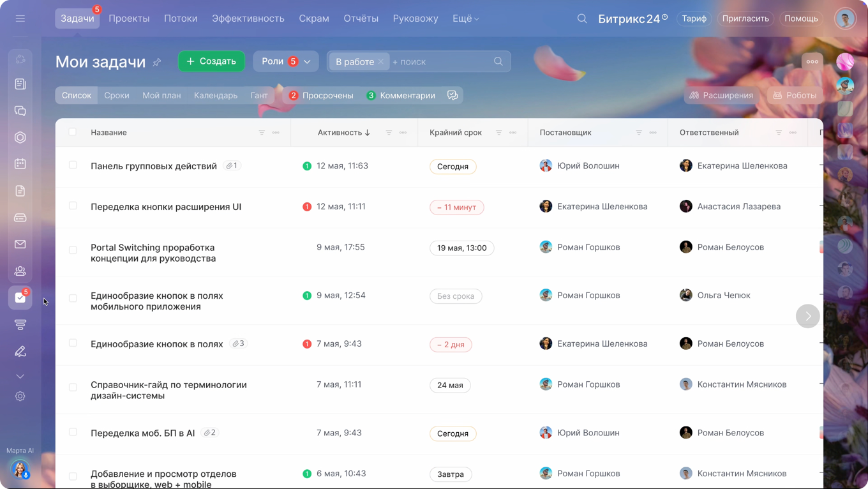Expand more items with the sidebar chevron

pyautogui.click(x=20, y=376)
